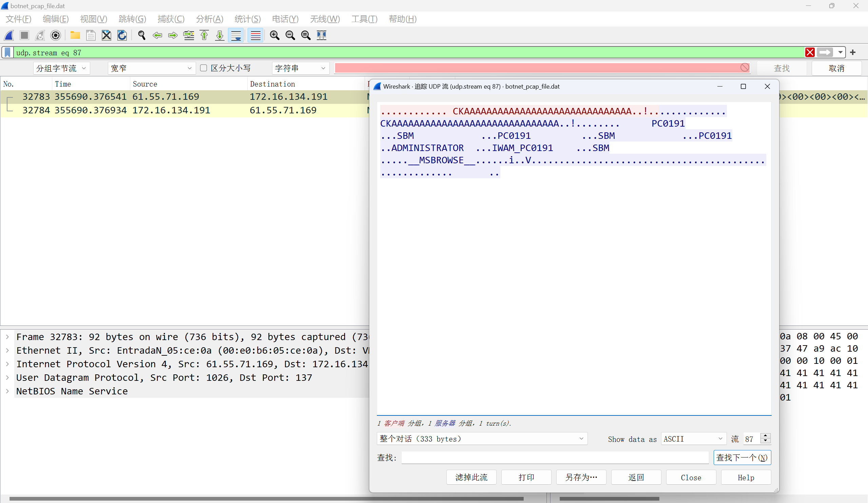Open a capture file folder icon
This screenshot has width=868, height=503.
75,35
